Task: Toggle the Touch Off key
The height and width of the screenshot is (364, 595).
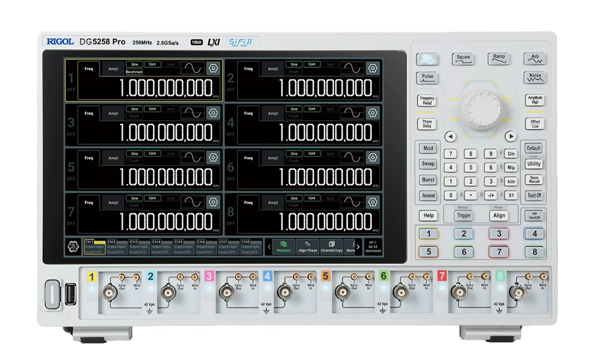Action: pos(534,196)
